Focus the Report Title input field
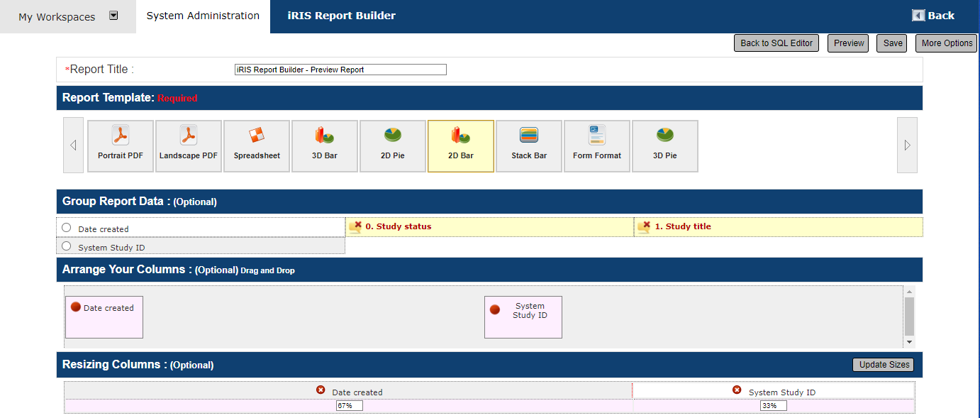Viewport: 980px width, 418px height. pos(340,70)
